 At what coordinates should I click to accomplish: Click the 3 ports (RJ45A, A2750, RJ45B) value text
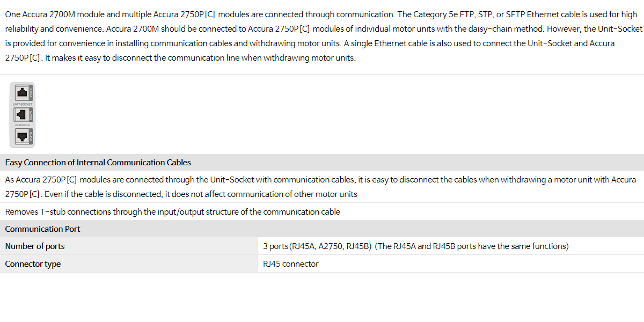(x=317, y=246)
